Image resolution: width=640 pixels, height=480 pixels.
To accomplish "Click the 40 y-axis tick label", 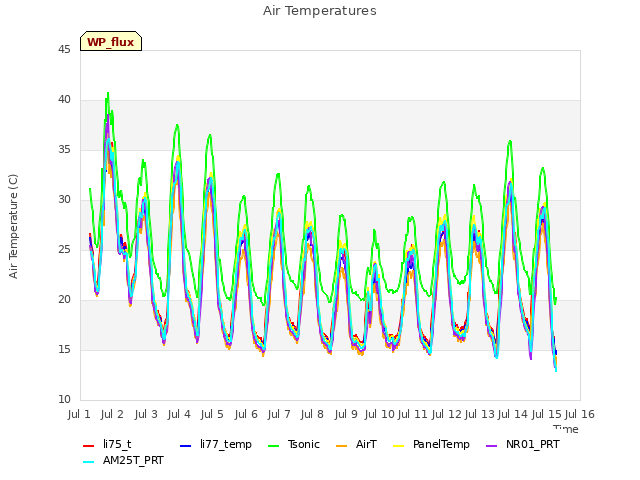I will pos(64,100).
